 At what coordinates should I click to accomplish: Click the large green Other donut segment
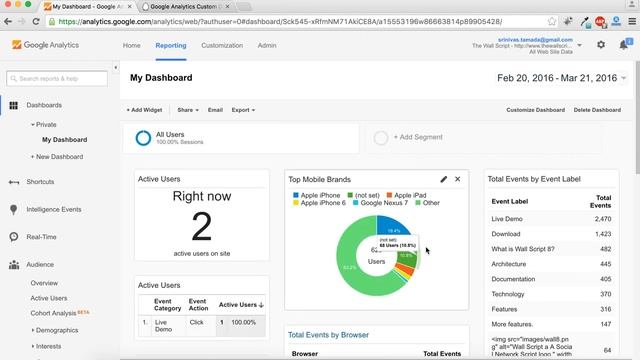point(347,267)
